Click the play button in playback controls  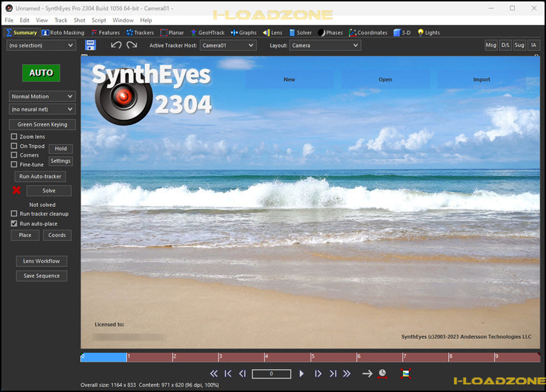pos(303,374)
